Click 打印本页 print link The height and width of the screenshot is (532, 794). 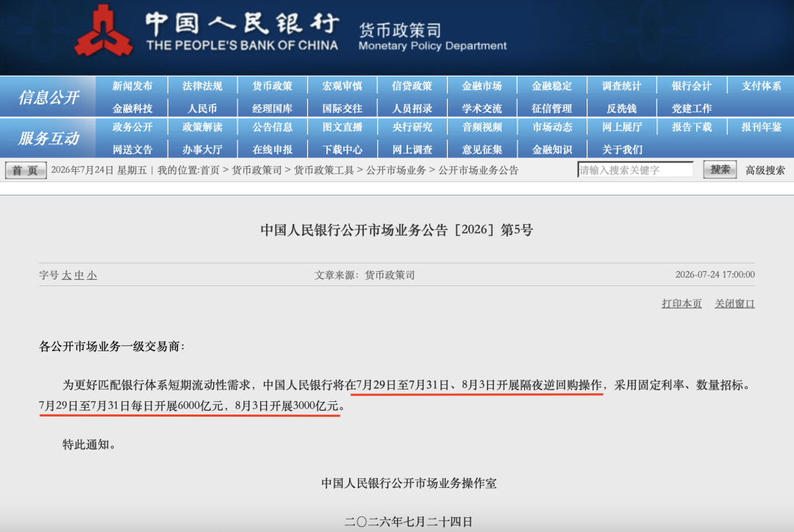tap(682, 303)
